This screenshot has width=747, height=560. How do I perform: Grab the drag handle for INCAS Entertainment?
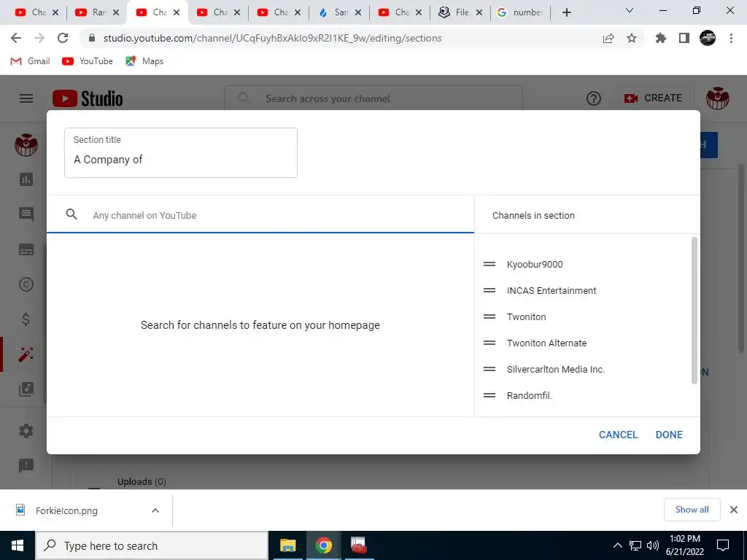[x=489, y=290]
